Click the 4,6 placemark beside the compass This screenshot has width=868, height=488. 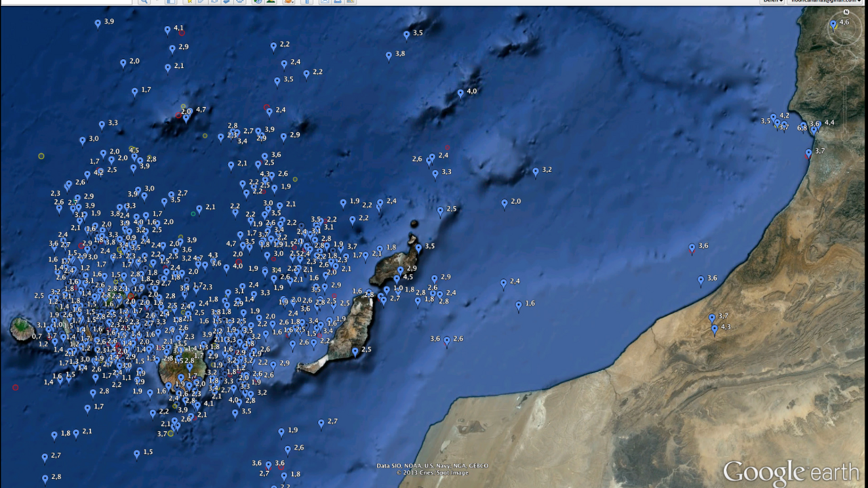(x=833, y=24)
